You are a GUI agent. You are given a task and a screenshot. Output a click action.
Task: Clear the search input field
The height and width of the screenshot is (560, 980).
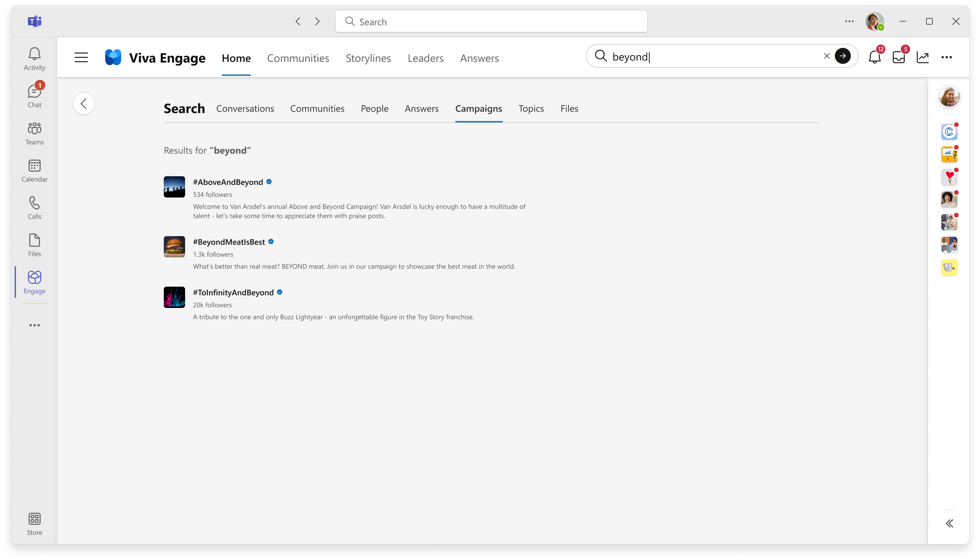[827, 56]
